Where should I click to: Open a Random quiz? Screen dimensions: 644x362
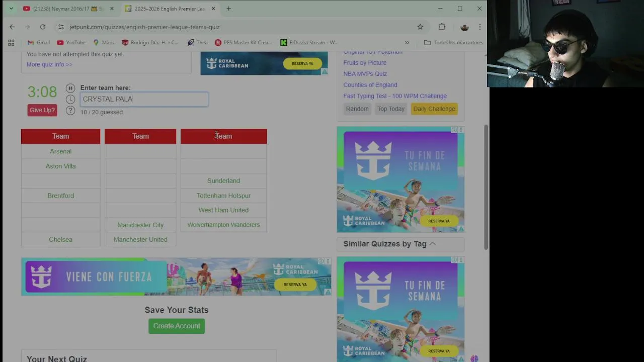click(x=357, y=109)
